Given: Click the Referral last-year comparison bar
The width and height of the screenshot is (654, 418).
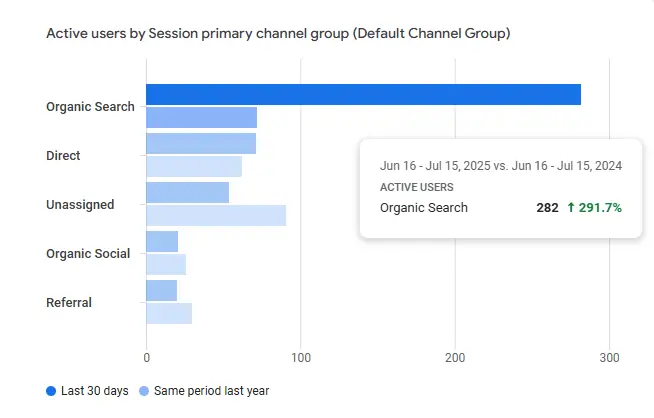Looking at the screenshot, I should coord(169,313).
